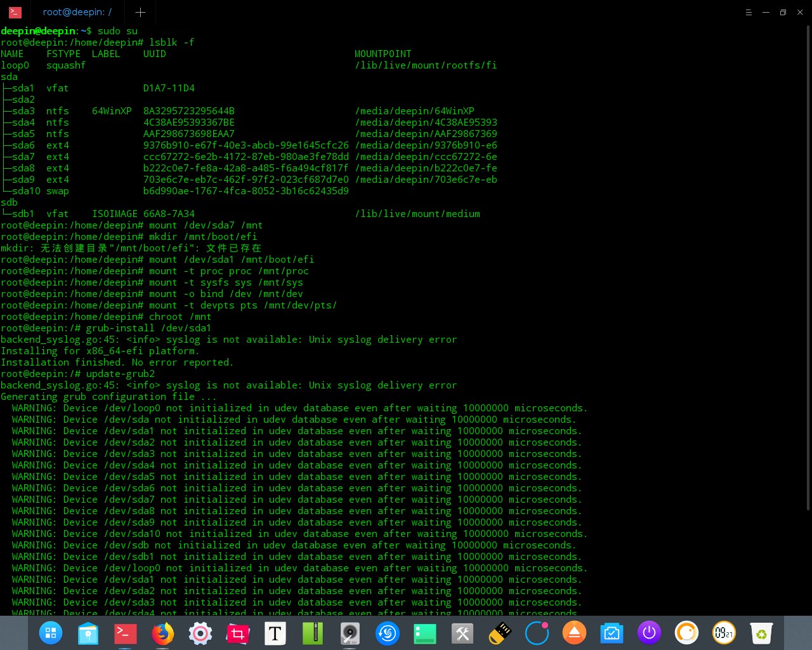
Task: Open Deepin Terminal in the dock
Action: 126,633
